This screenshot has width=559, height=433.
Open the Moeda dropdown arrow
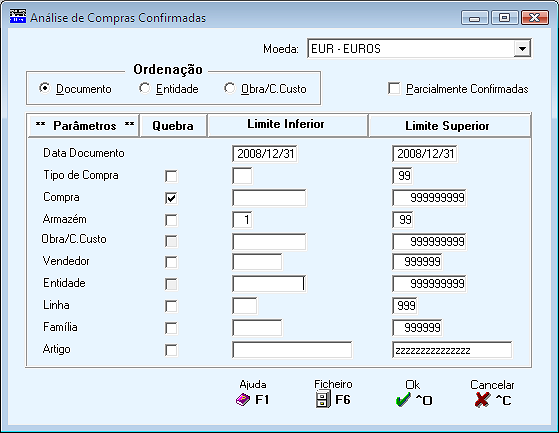[522, 48]
